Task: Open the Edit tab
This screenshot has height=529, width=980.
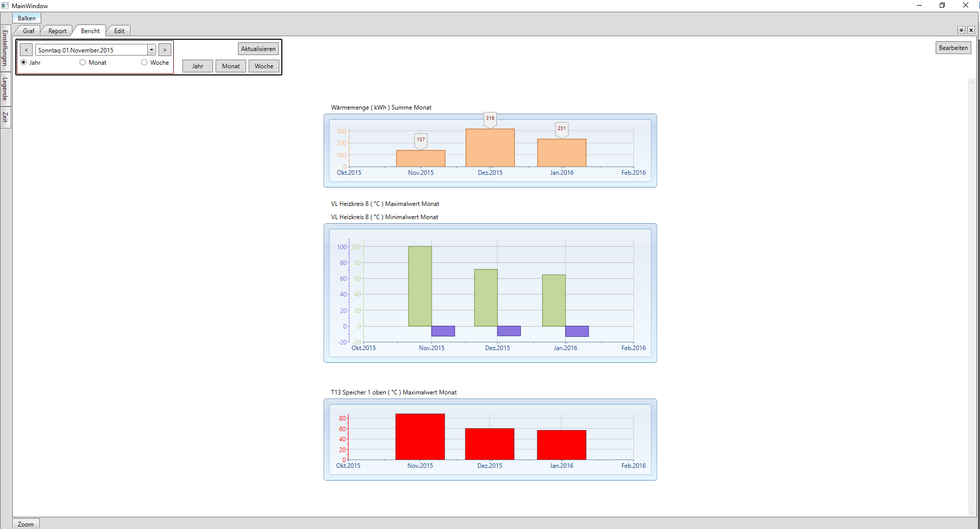Action: [119, 31]
